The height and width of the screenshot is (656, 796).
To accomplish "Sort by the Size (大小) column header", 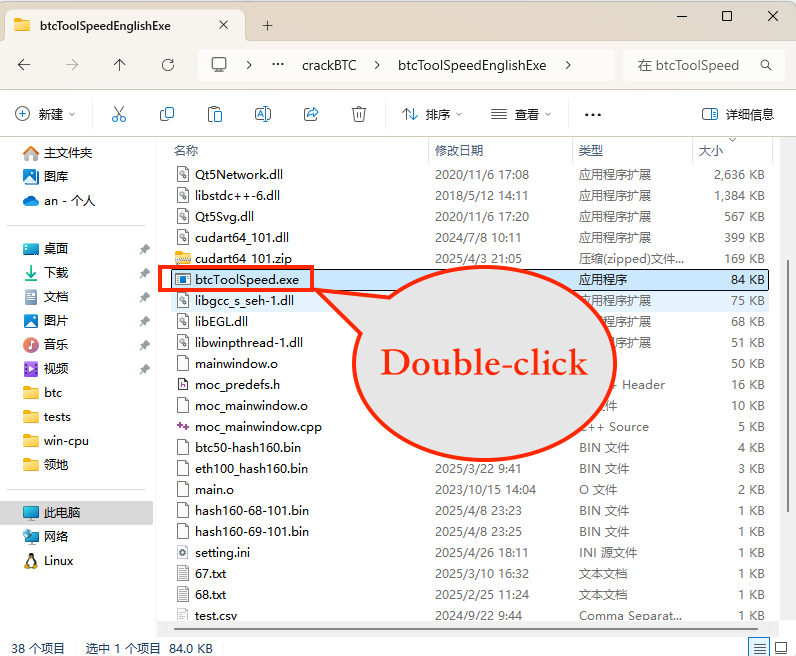I will tap(711, 150).
